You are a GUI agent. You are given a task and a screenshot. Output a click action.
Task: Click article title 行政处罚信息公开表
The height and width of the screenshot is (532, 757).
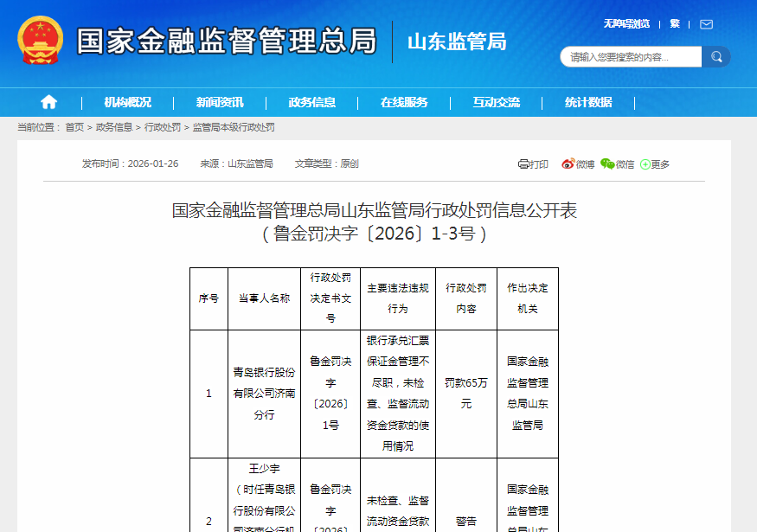point(374,210)
